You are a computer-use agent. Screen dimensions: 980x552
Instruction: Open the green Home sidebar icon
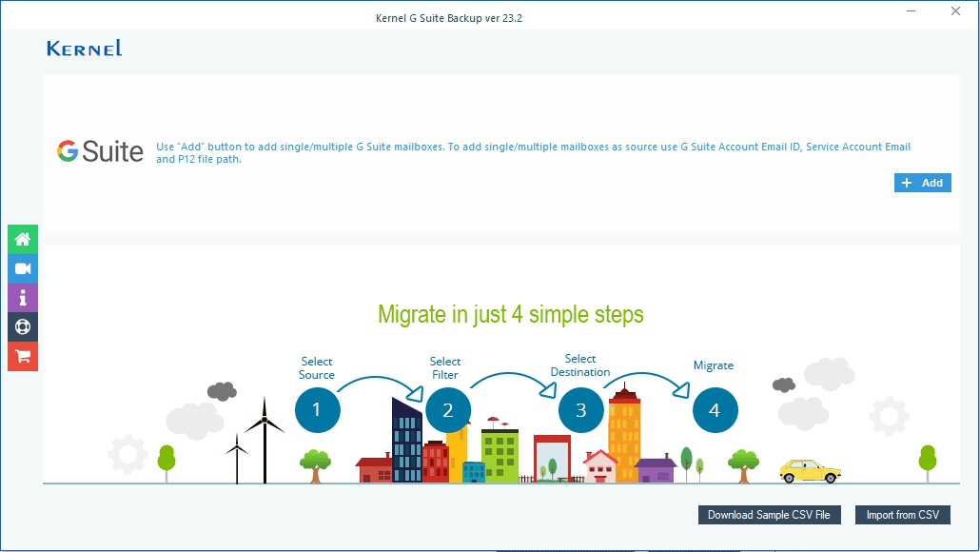23,240
